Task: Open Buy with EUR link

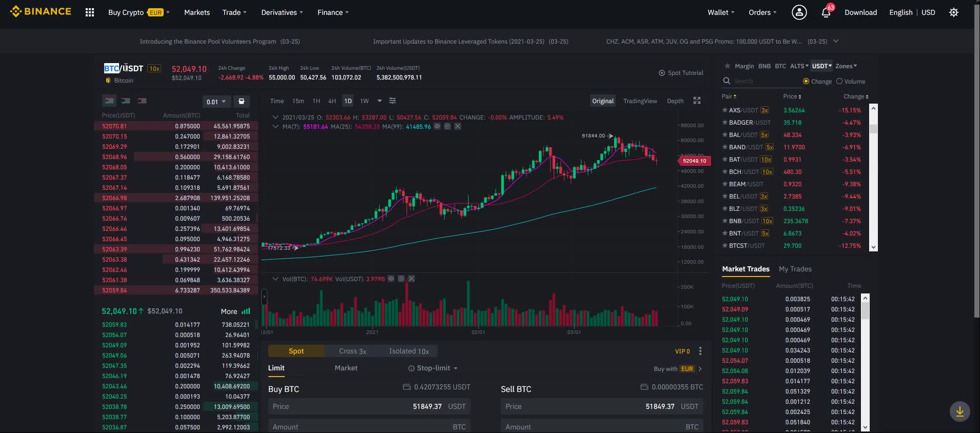Action: 678,369
